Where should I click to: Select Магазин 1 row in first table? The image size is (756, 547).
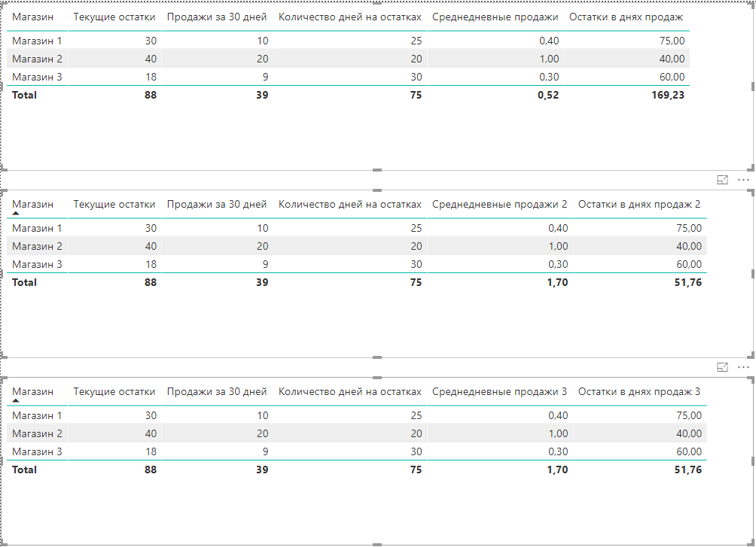coord(348,41)
